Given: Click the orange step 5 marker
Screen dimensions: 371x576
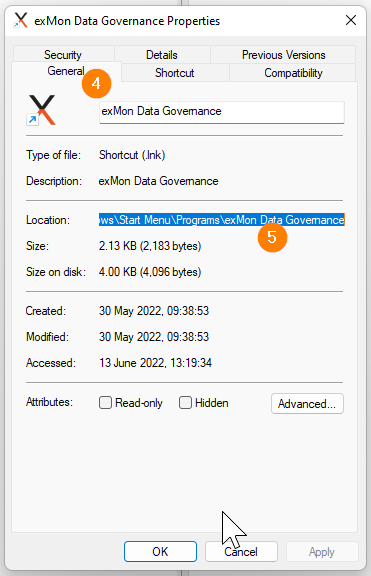Looking at the screenshot, I should 272,237.
